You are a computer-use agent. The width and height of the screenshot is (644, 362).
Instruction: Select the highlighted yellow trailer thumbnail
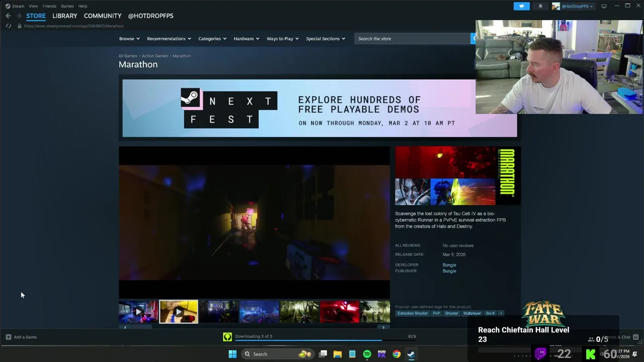[x=179, y=312]
